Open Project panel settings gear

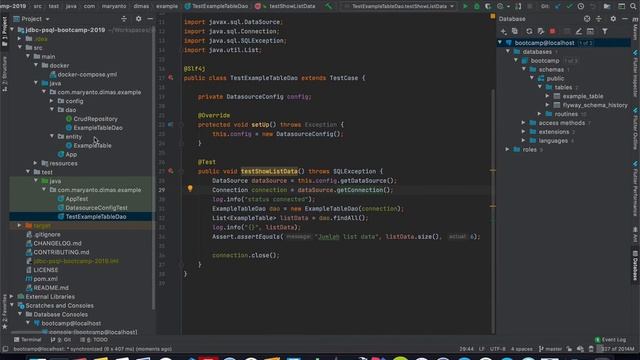139,19
